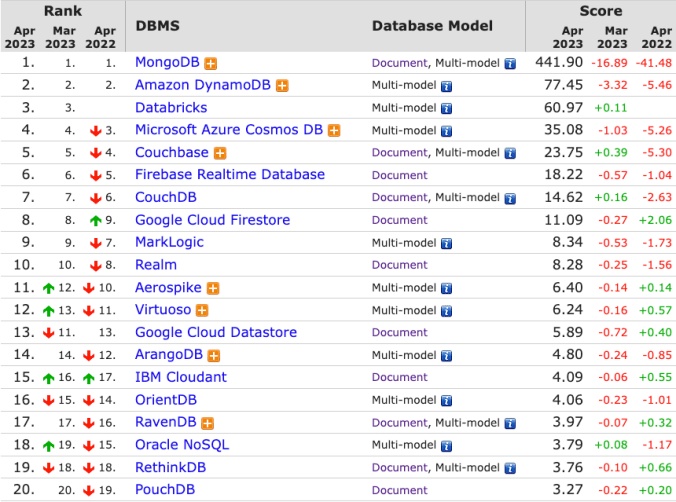Open the Google Cloud Datastore link

click(216, 332)
